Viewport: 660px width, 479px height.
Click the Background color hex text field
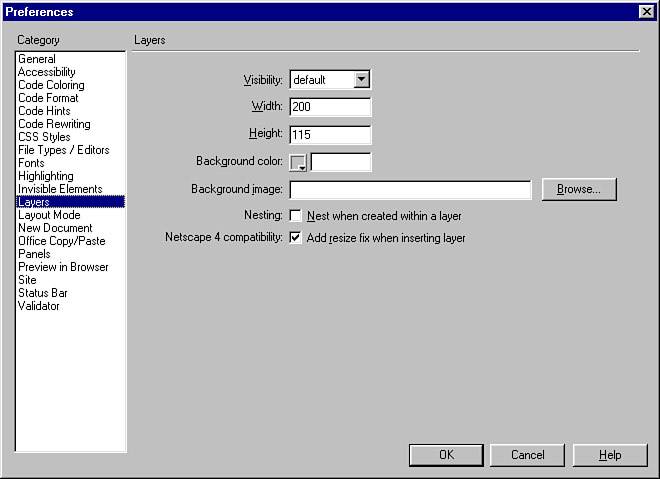pyautogui.click(x=341, y=162)
